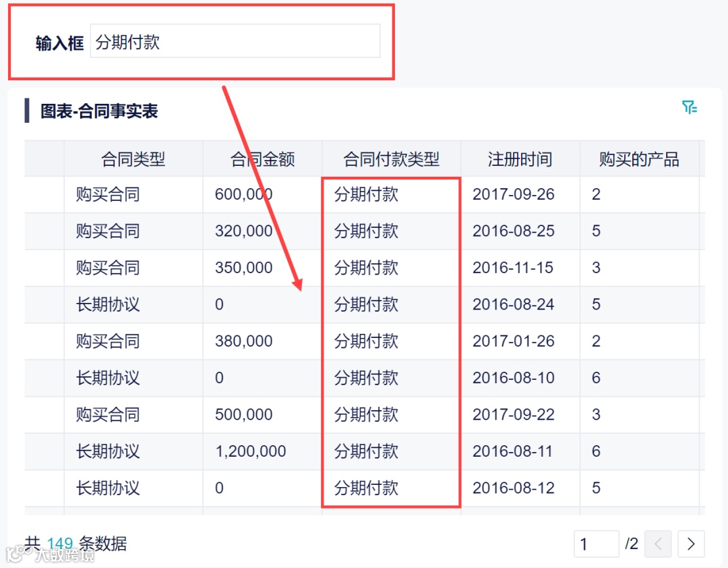Screen dimensions: 728x568
Task: Click the 合同付款类型 column header
Action: pyautogui.click(x=391, y=159)
